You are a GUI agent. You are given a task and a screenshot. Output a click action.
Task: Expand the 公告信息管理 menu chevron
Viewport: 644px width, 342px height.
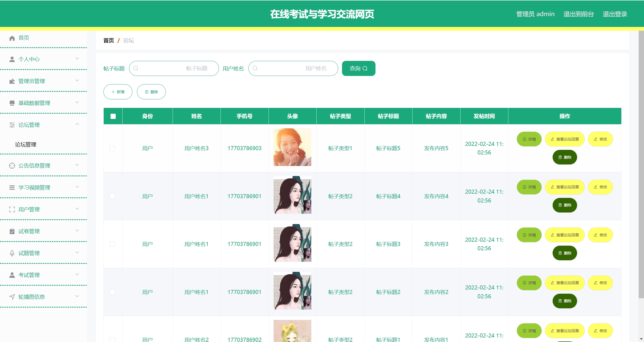click(x=77, y=165)
